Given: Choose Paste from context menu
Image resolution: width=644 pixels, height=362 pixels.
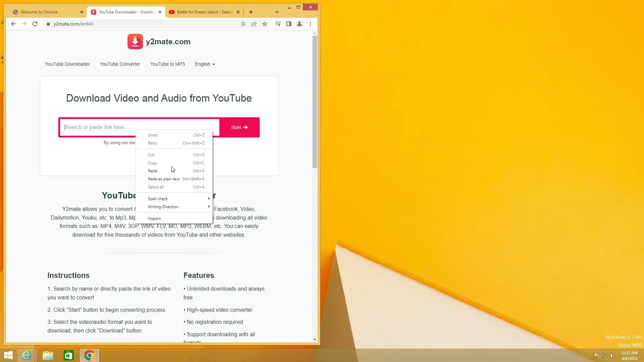Looking at the screenshot, I should click(x=153, y=171).
